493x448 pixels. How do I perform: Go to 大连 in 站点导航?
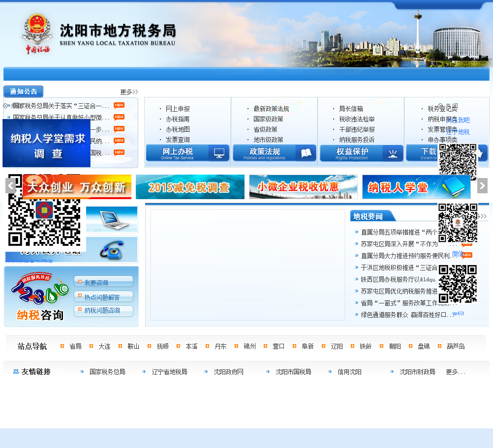pos(104,346)
